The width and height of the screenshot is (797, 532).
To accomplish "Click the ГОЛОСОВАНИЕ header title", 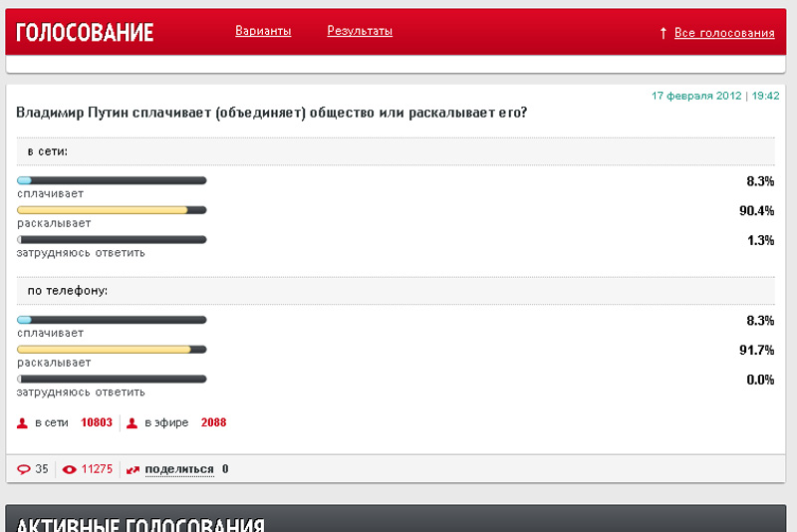I will (85, 33).
